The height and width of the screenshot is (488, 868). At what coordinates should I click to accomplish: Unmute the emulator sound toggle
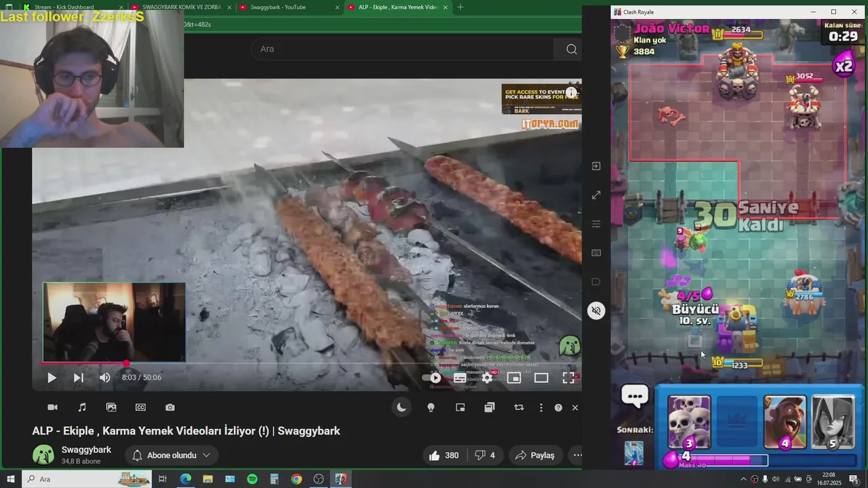596,310
